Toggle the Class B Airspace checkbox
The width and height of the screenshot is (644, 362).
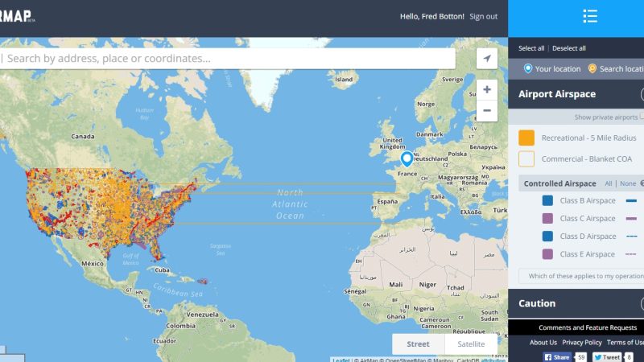click(x=547, y=200)
